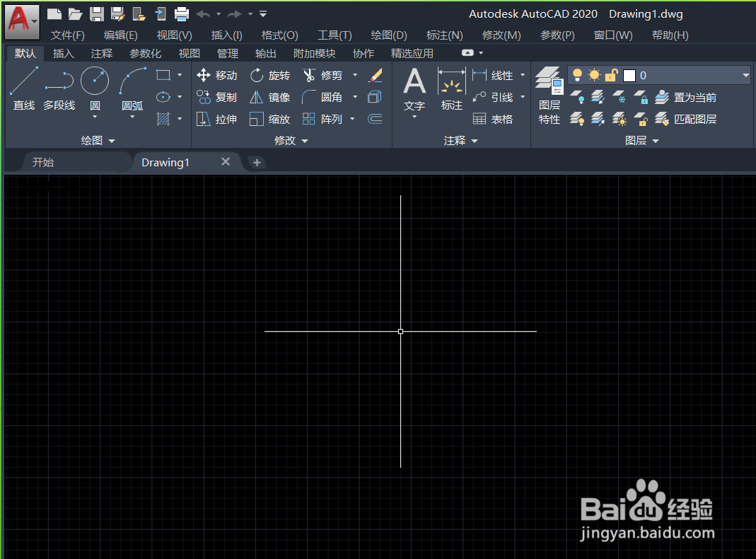Toggle layer lock padlock icon

[x=611, y=75]
